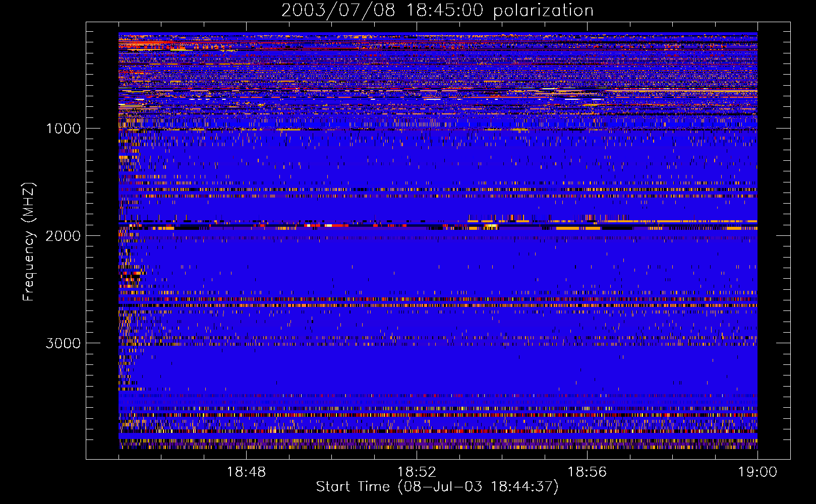Viewport: 816px width, 504px height.
Task: Click the 18:48 time tick label
Action: pyautogui.click(x=246, y=472)
